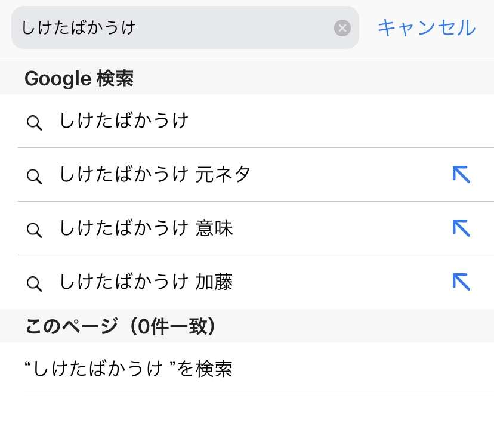Clear the search field with the X icon
Screen dimensions: 494x448
(x=342, y=28)
